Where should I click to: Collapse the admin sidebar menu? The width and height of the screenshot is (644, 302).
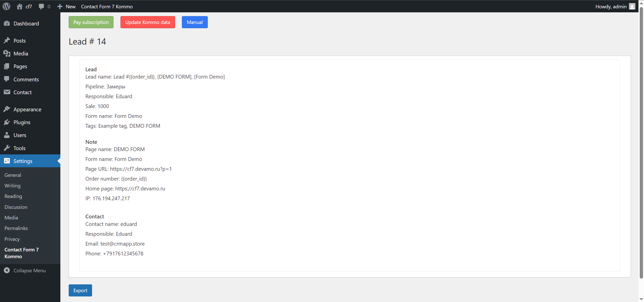tap(29, 270)
